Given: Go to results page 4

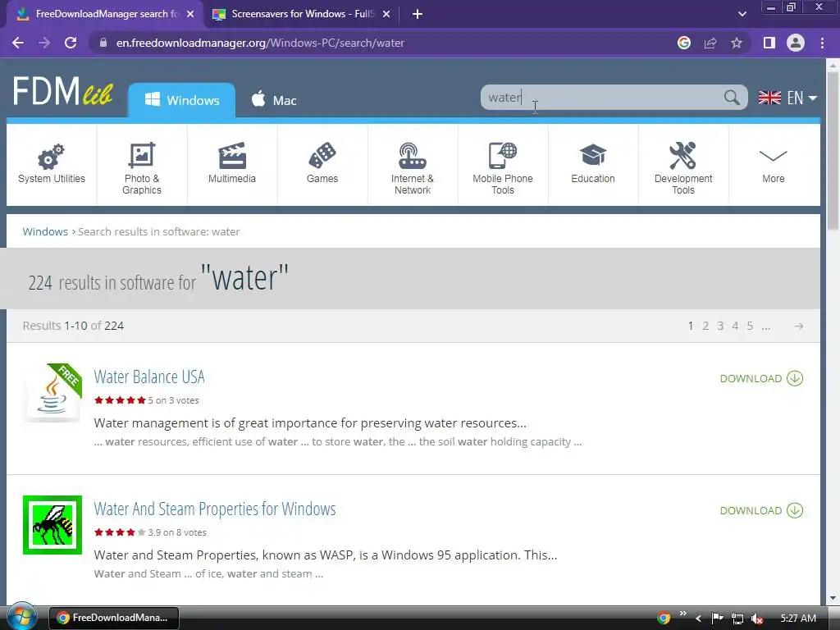Looking at the screenshot, I should 735,326.
